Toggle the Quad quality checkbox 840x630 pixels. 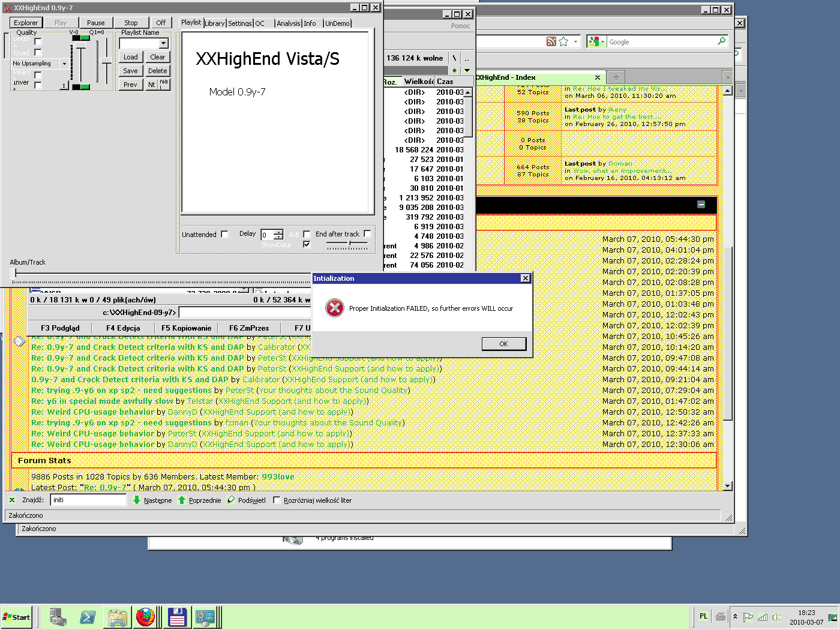pos(38,52)
